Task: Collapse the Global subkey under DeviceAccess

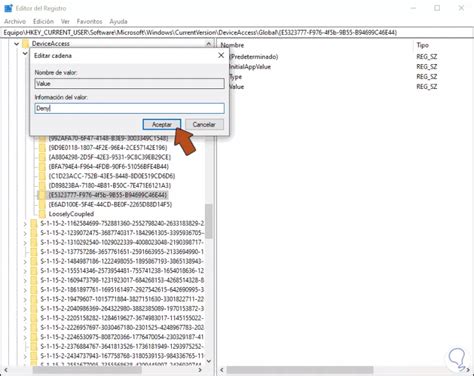Action: coord(25,53)
